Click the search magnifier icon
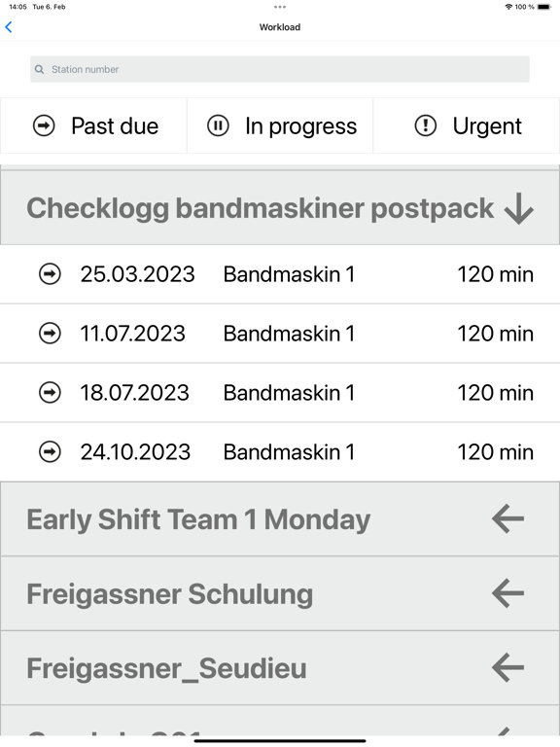560x747 pixels. [x=40, y=70]
